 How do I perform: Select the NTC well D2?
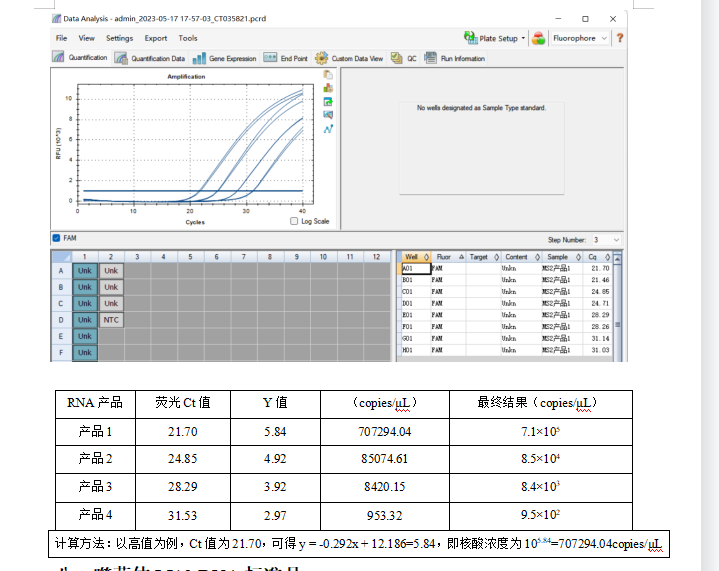click(111, 320)
